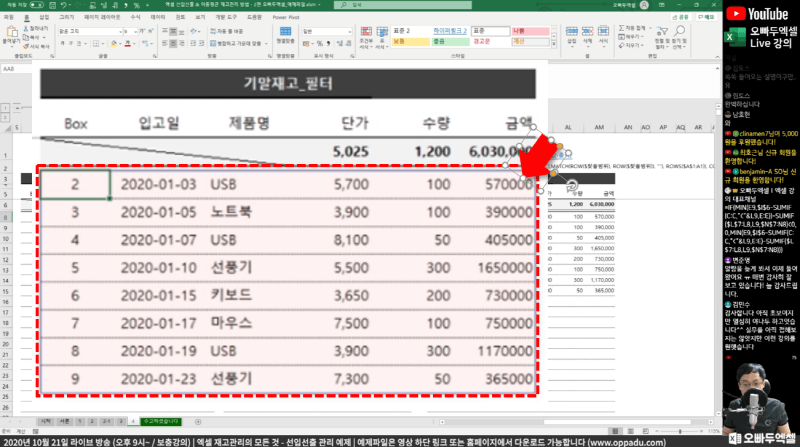Viewport: 800px width, 447px height.
Task: Click the 메모 (Comments) button
Action: click(x=706, y=17)
